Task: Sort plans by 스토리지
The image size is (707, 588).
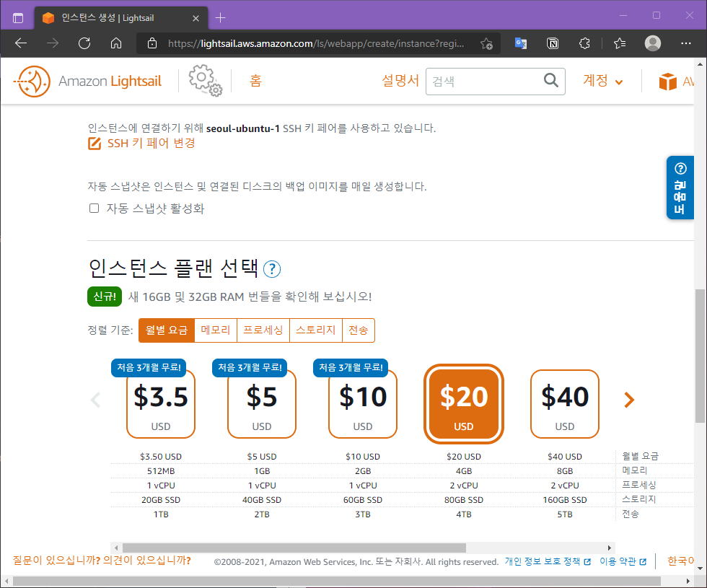Action: coord(316,330)
